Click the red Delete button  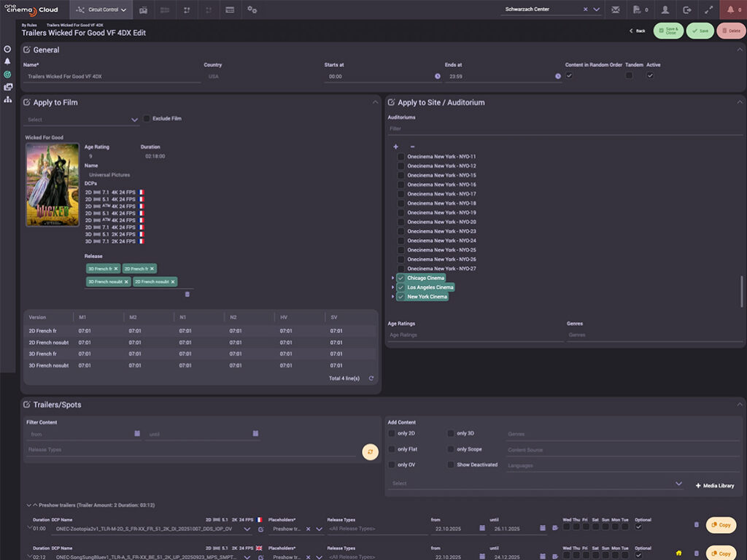pyautogui.click(x=731, y=31)
